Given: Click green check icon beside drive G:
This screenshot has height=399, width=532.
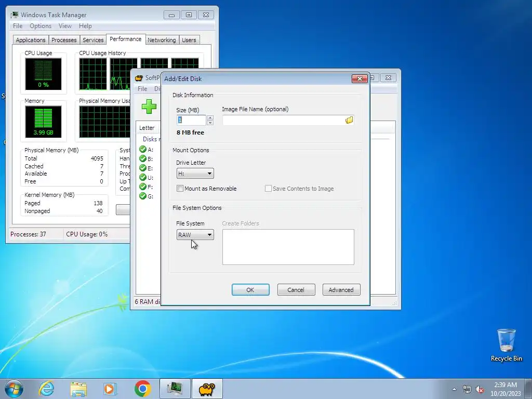Looking at the screenshot, I should click(143, 196).
